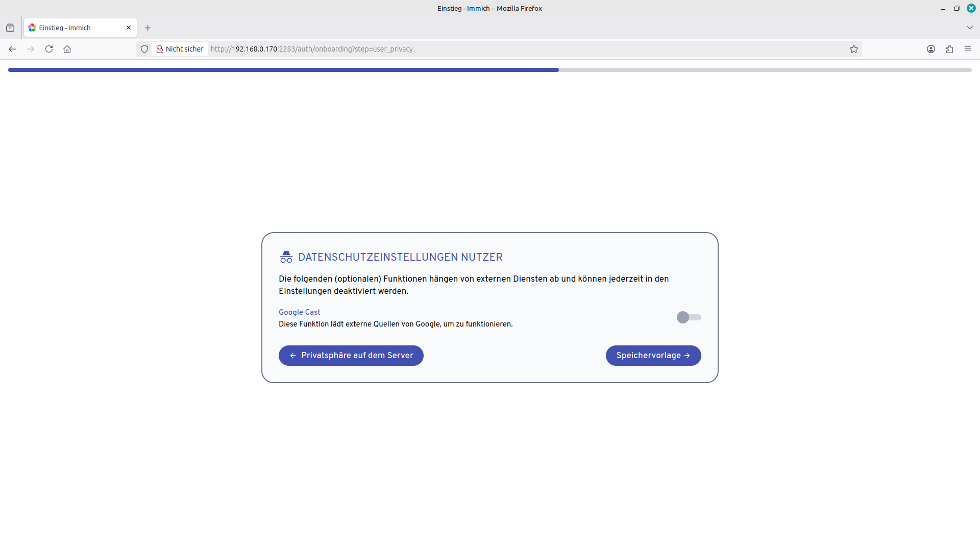This screenshot has width=980, height=551.
Task: Maximize the Firefox window
Action: tap(957, 9)
